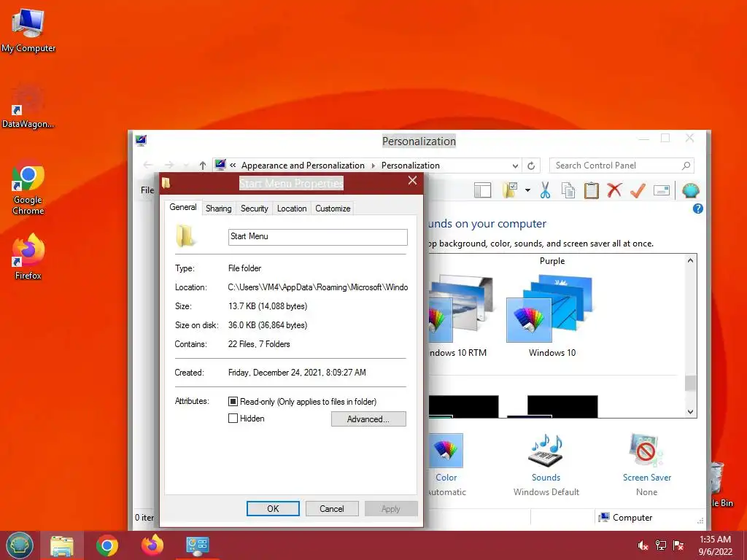The height and width of the screenshot is (560, 747).
Task: Click the folder options toolbar icon
Action: (x=510, y=190)
